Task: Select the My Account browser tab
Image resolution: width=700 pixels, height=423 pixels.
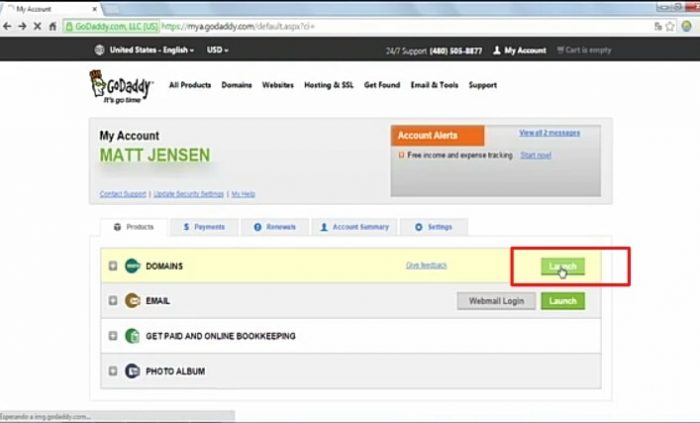Action: 53,9
